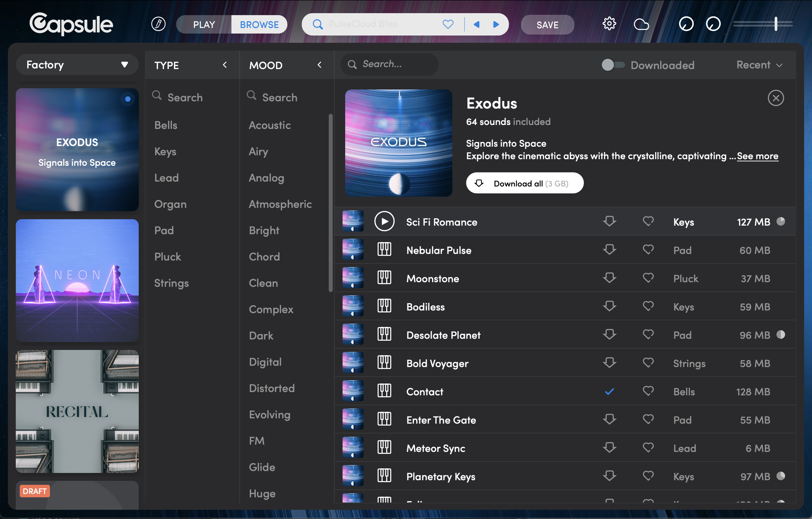Image resolution: width=812 pixels, height=519 pixels.
Task: Toggle the Downloaded filter switch
Action: click(x=613, y=65)
